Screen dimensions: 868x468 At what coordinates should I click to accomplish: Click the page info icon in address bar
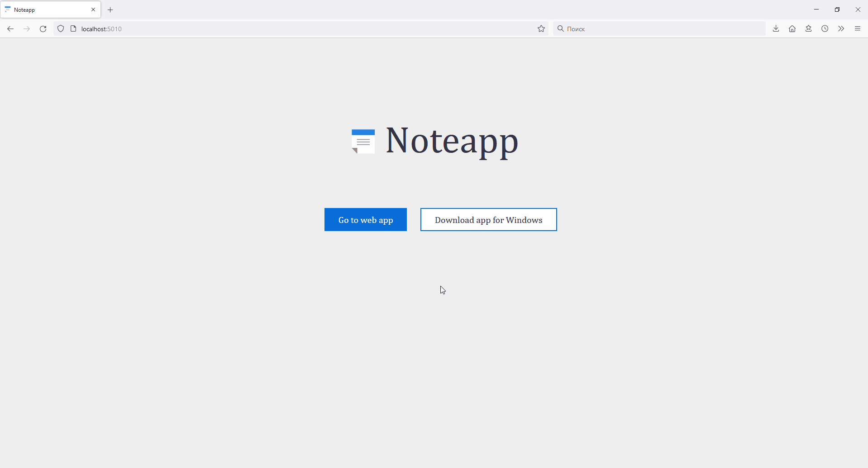tap(73, 28)
